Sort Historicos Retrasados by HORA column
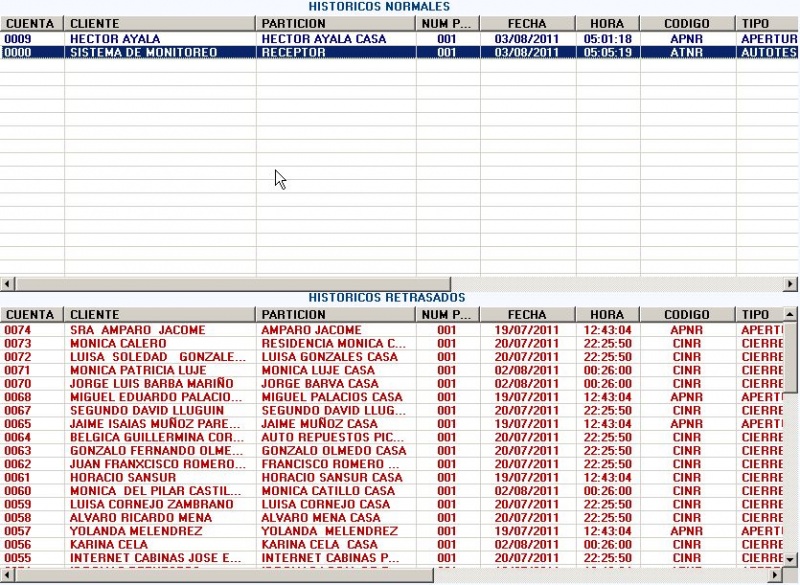The height and width of the screenshot is (585, 800). point(607,314)
